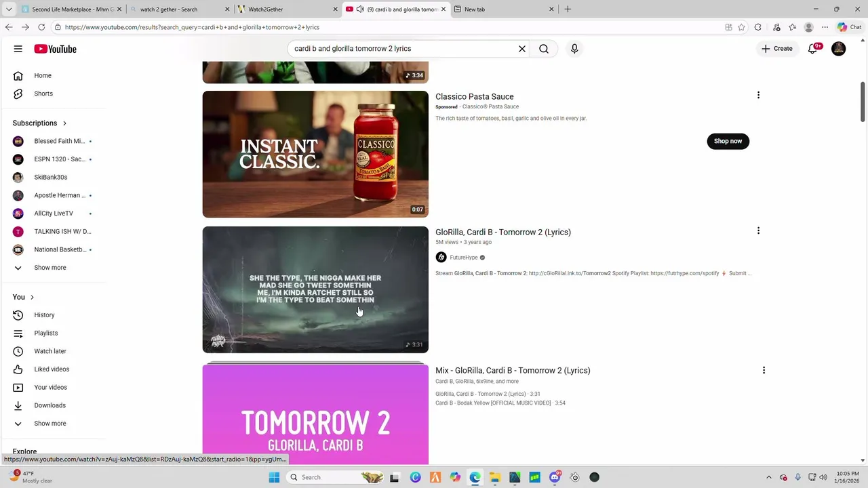Close the Watch2Gether tab
This screenshot has height=488, width=868.
335,9
